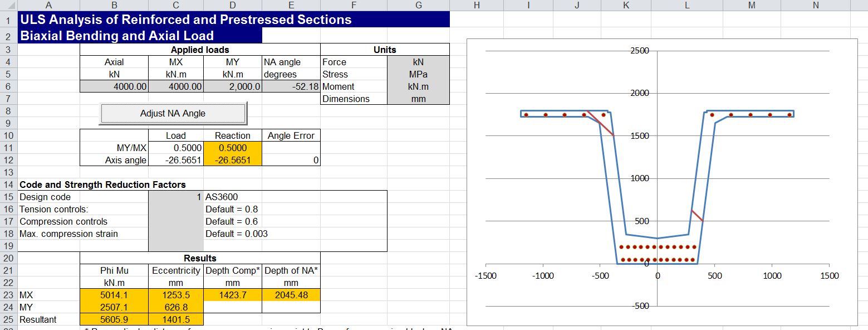Click the Stress units cell showing MPa
The height and width of the screenshot is (330, 868).
point(418,74)
